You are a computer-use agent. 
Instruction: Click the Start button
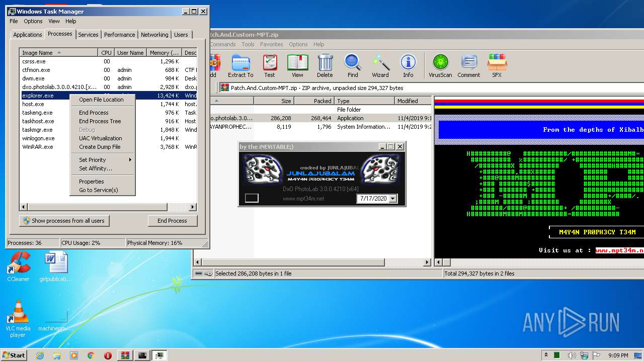click(14, 355)
